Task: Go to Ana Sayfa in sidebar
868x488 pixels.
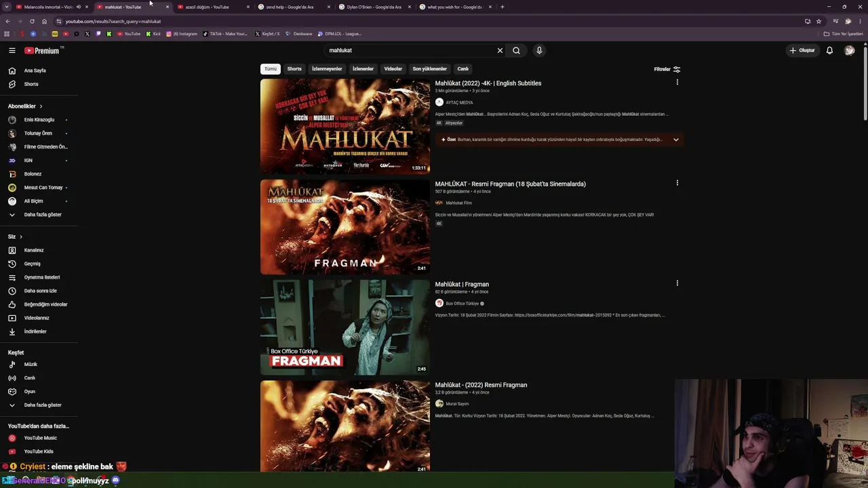Action: pos(35,70)
